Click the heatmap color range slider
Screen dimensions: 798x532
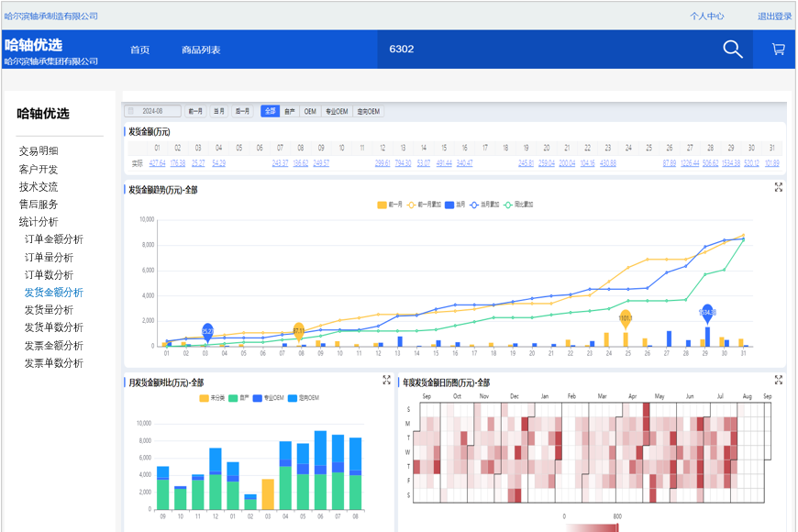click(592, 527)
